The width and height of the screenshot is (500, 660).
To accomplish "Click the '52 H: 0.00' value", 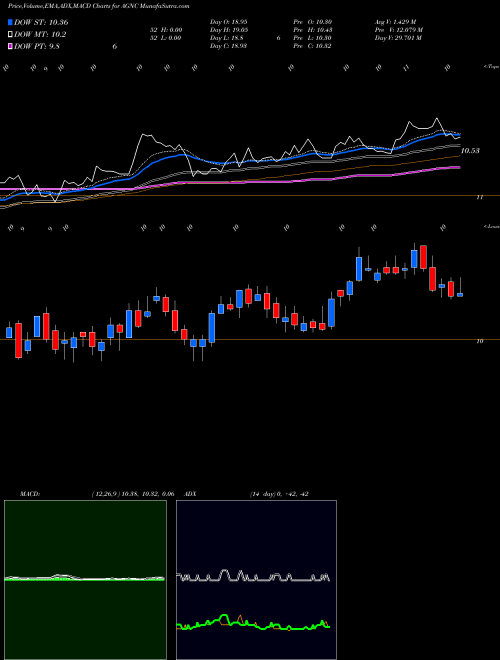I will point(165,30).
